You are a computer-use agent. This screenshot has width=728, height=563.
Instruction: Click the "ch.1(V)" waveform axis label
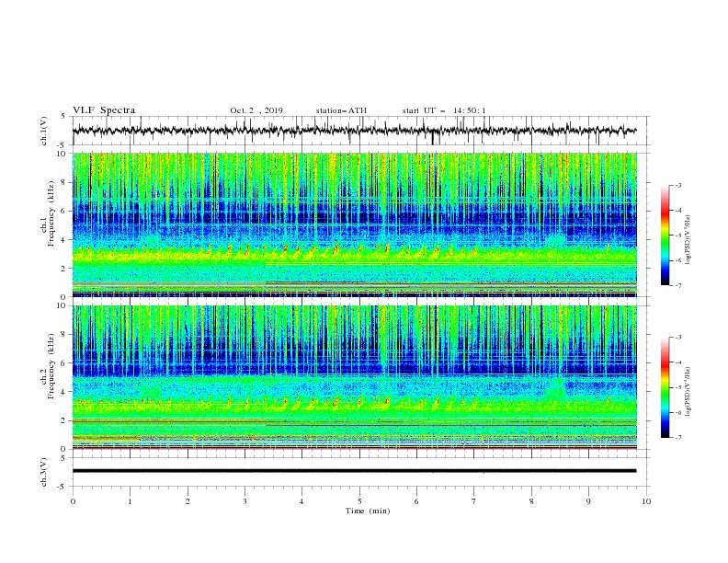tap(44, 131)
